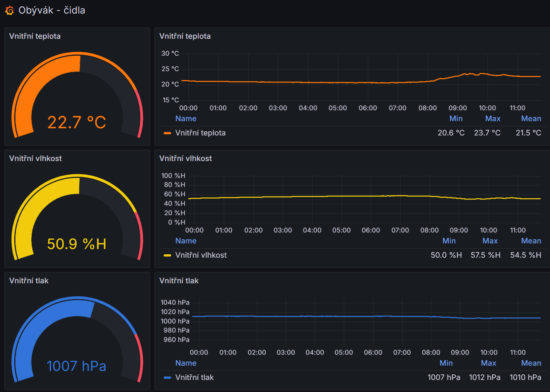This screenshot has width=550, height=392.
Task: Toggle the Vnitřní vlhkost series in the legend
Action: pos(201,255)
